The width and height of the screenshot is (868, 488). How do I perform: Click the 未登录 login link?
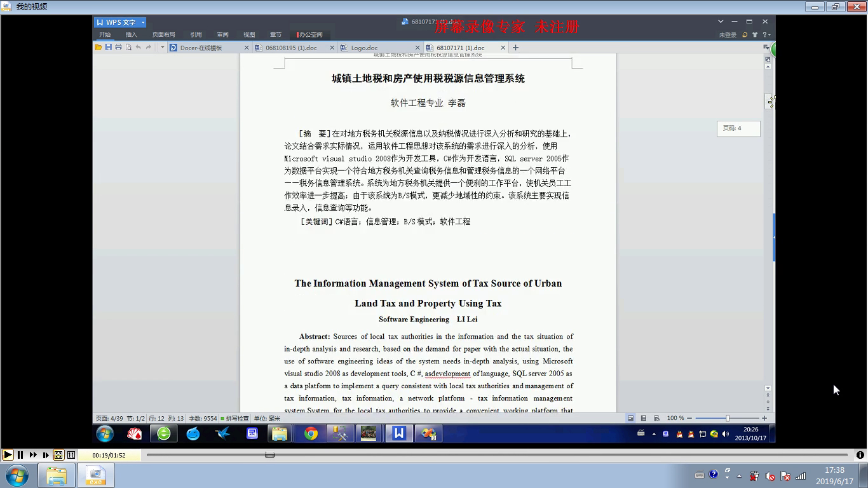(728, 35)
